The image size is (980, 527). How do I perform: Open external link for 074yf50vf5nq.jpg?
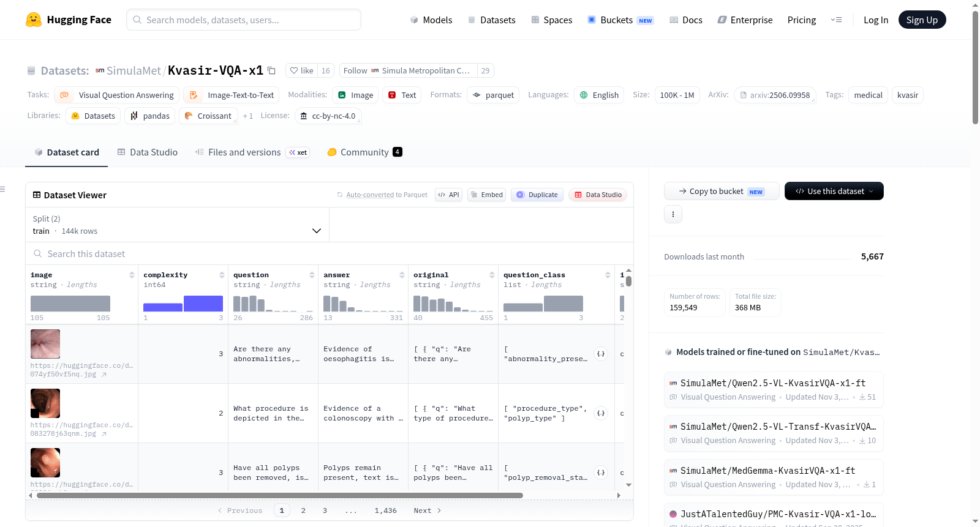click(x=104, y=375)
